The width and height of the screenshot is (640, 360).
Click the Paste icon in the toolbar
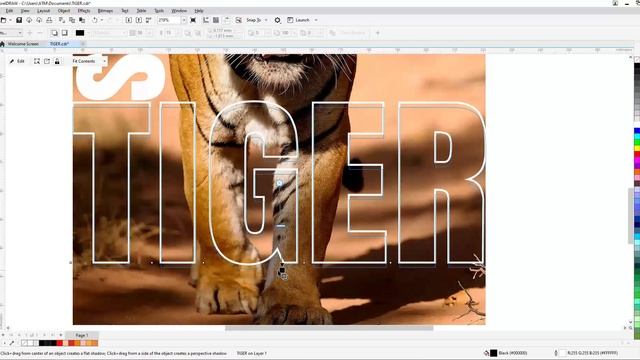(x=82, y=20)
